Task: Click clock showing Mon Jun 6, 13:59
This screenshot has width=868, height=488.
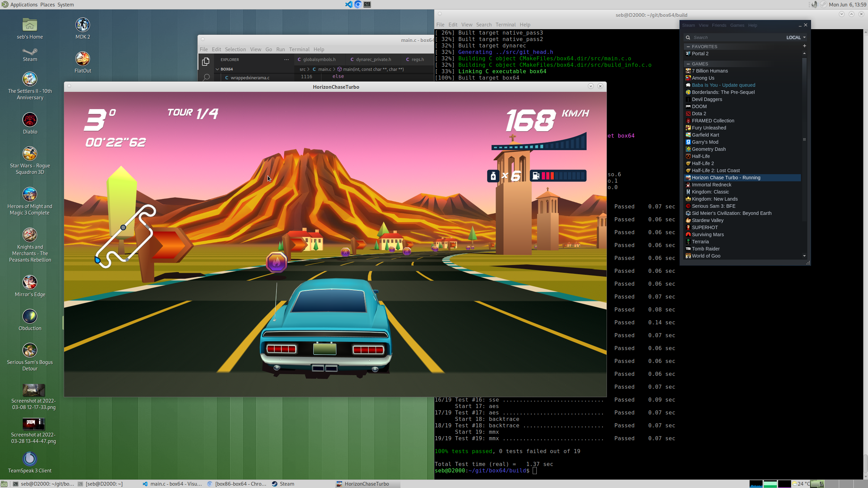Action: 847,4
